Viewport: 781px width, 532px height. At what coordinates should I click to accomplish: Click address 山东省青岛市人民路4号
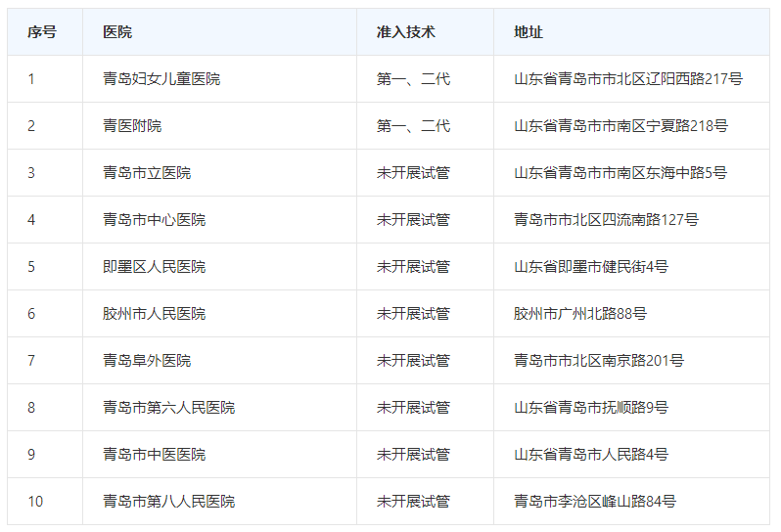coord(591,455)
